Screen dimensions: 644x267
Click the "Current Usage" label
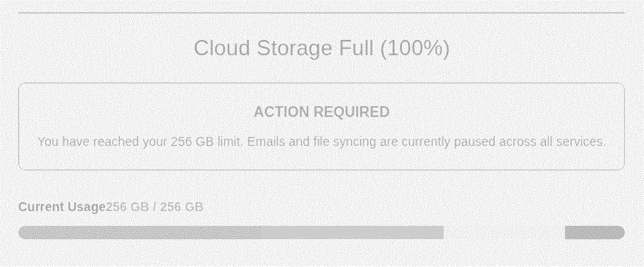pos(62,207)
